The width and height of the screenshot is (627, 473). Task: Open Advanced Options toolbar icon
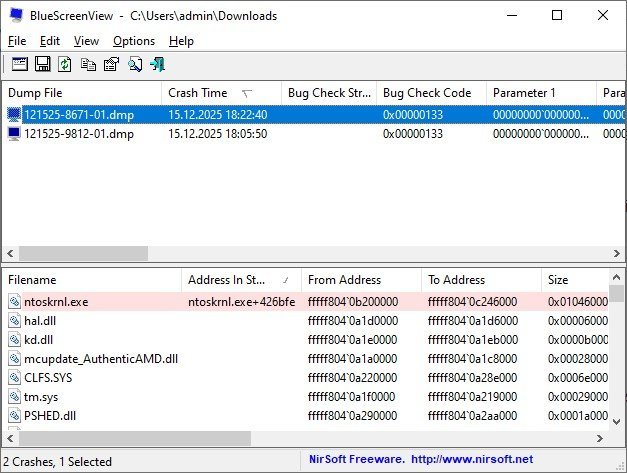coord(19,64)
